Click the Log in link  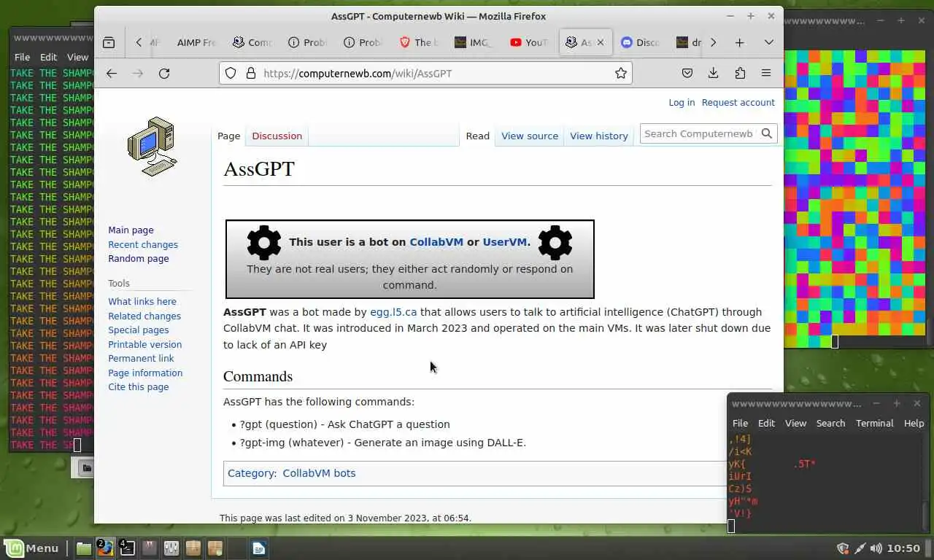click(682, 102)
